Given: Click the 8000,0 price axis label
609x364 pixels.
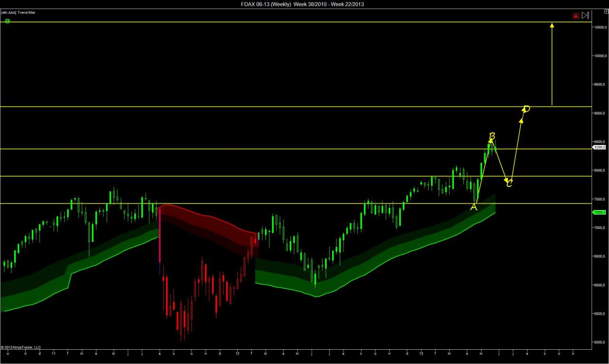Looking at the screenshot, I should (599, 171).
